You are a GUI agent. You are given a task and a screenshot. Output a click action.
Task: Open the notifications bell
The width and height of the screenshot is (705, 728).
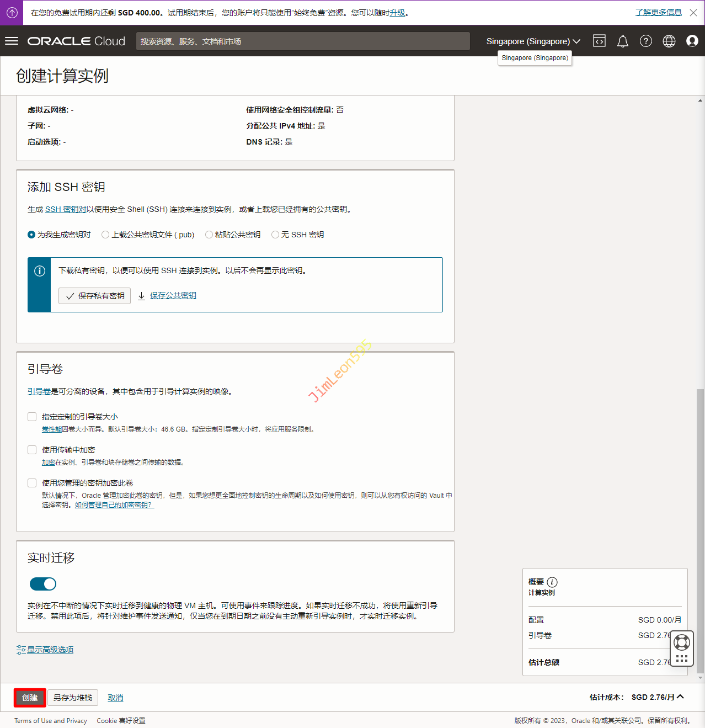(x=622, y=41)
